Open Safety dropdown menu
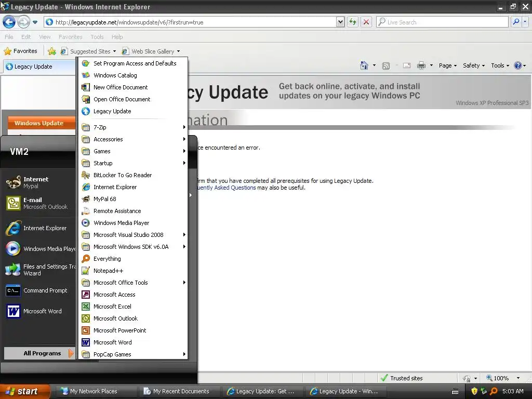The image size is (532, 399). coord(474,65)
